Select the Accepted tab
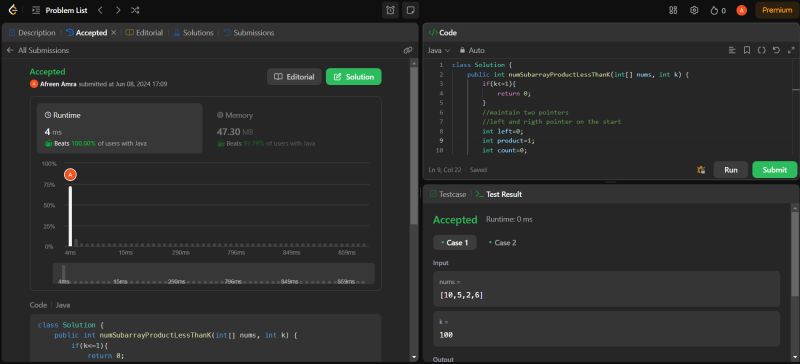This screenshot has width=800, height=364. click(x=87, y=33)
